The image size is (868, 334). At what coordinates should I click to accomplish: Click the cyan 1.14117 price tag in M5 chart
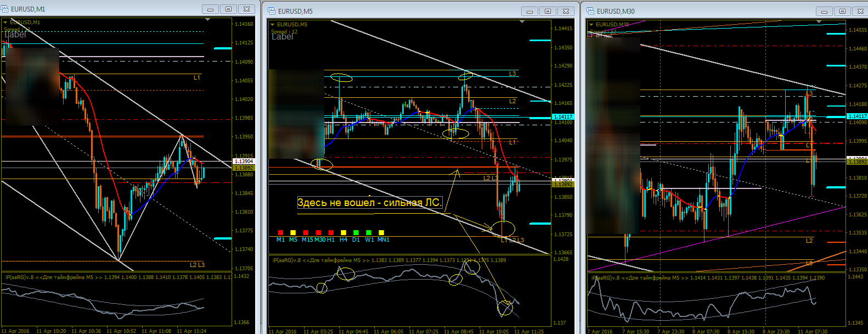coord(562,117)
